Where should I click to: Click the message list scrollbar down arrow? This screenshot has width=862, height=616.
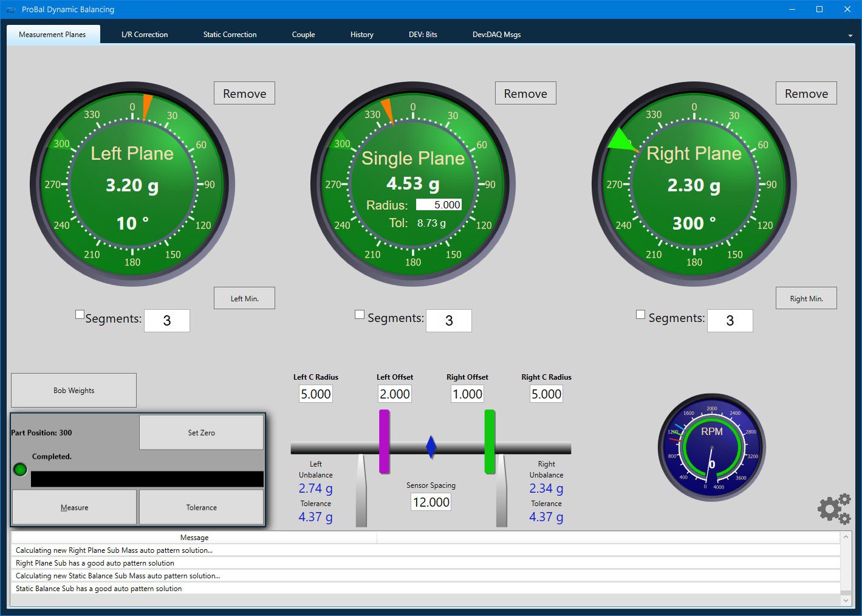tap(846, 600)
